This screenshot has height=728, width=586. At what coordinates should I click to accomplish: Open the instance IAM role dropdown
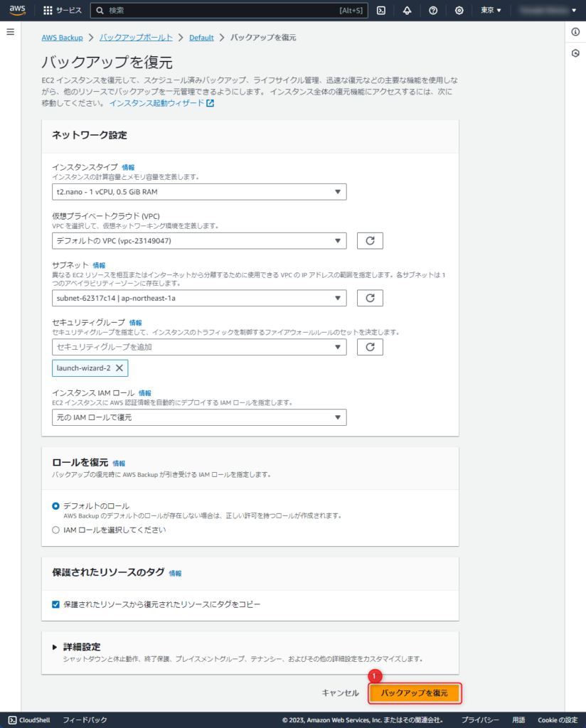[x=199, y=417]
